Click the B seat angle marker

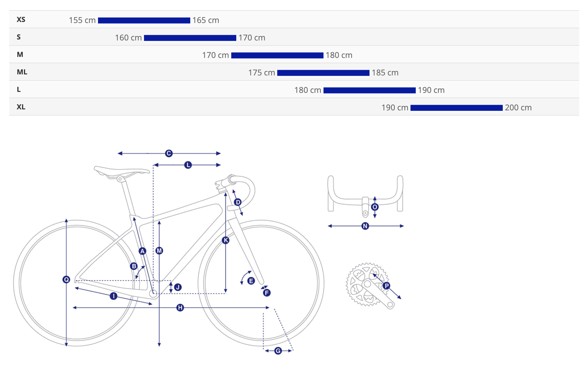[134, 266]
